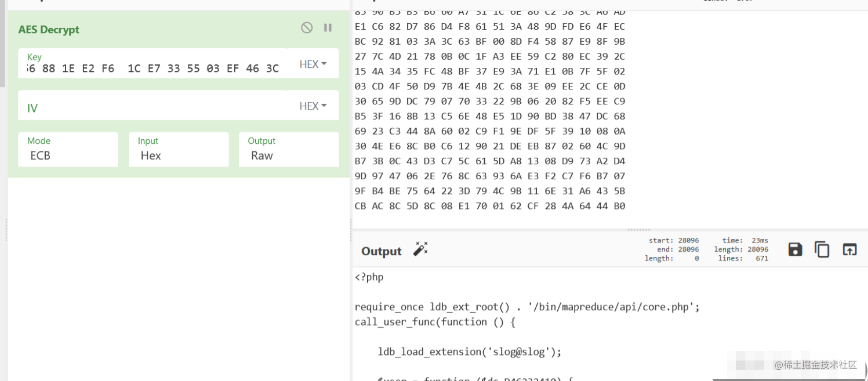The height and width of the screenshot is (381, 868).
Task: Click hex row starting with 'B5 3F 16'
Action: coord(490,116)
